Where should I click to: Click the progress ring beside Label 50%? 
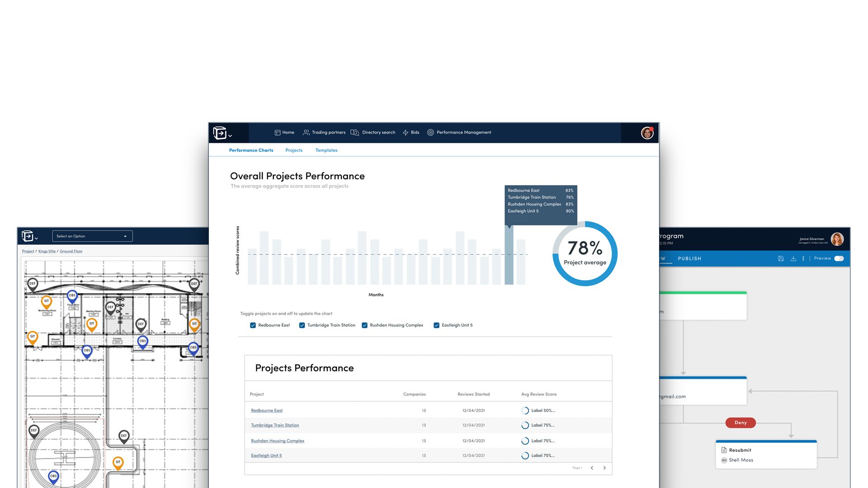coord(525,411)
